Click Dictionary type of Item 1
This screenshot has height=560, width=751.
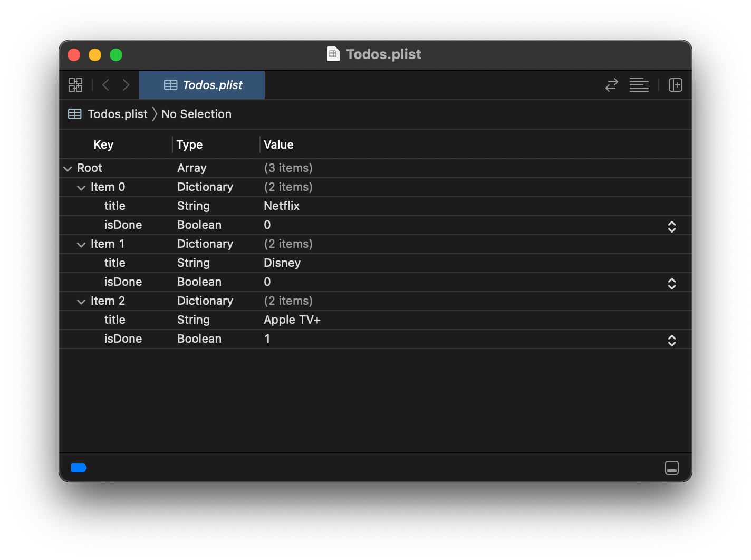pyautogui.click(x=205, y=244)
